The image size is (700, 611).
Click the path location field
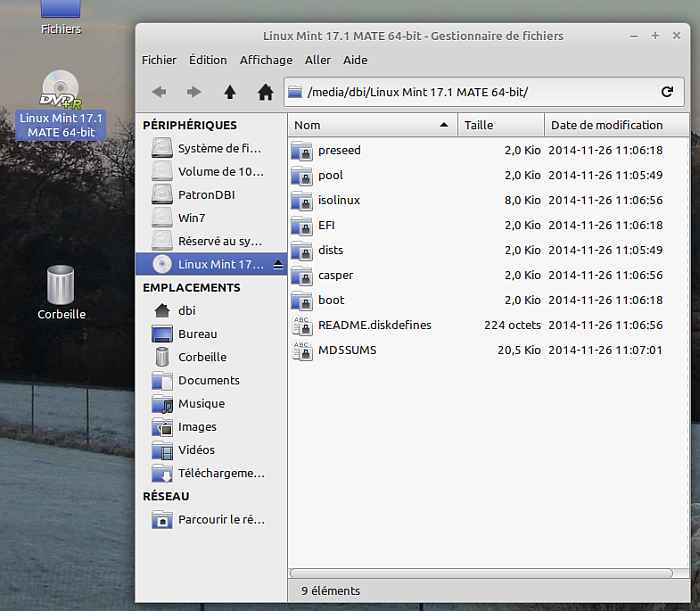[x=470, y=92]
